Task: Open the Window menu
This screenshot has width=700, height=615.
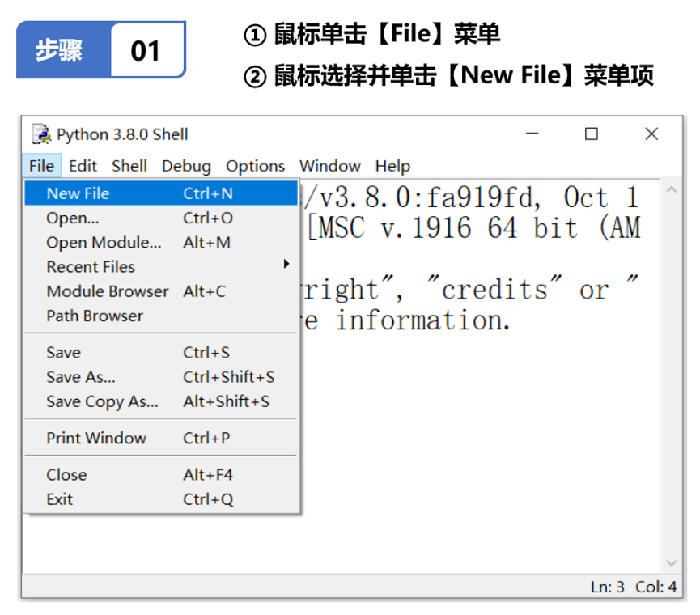Action: (x=330, y=166)
